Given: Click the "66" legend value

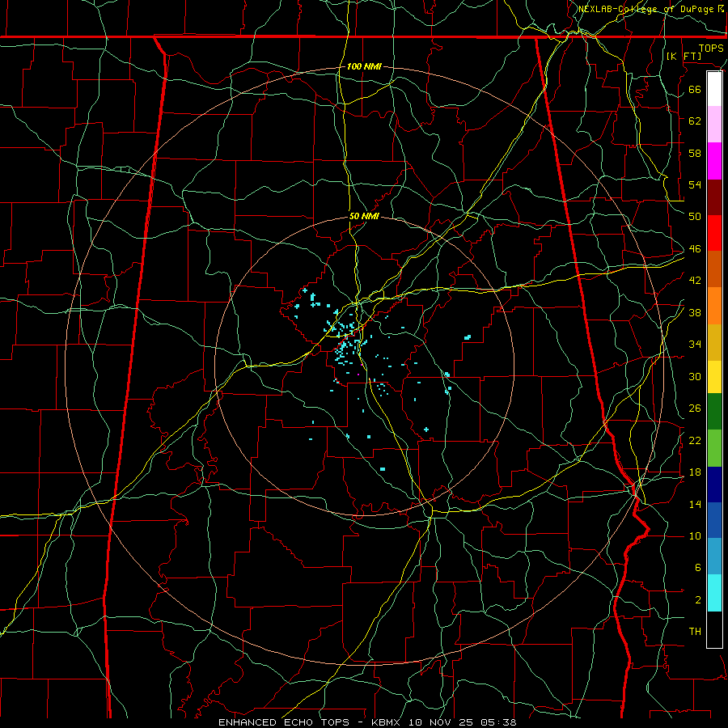Looking at the screenshot, I should click(x=695, y=89).
